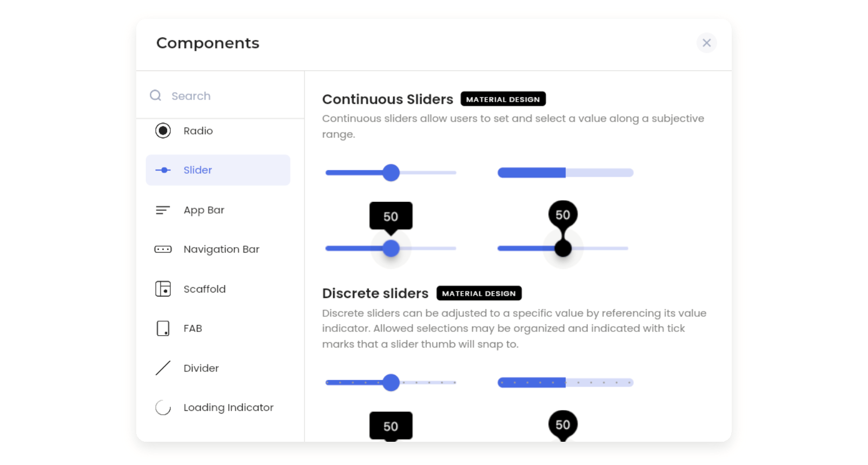Click the Loading Indicator spinner icon
This screenshot has width=868, height=465.
click(163, 408)
